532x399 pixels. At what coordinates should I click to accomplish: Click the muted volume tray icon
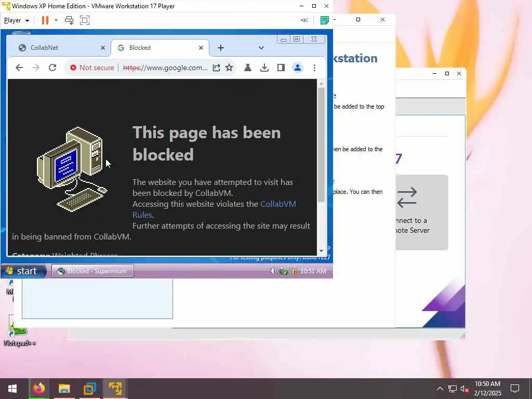point(464,389)
